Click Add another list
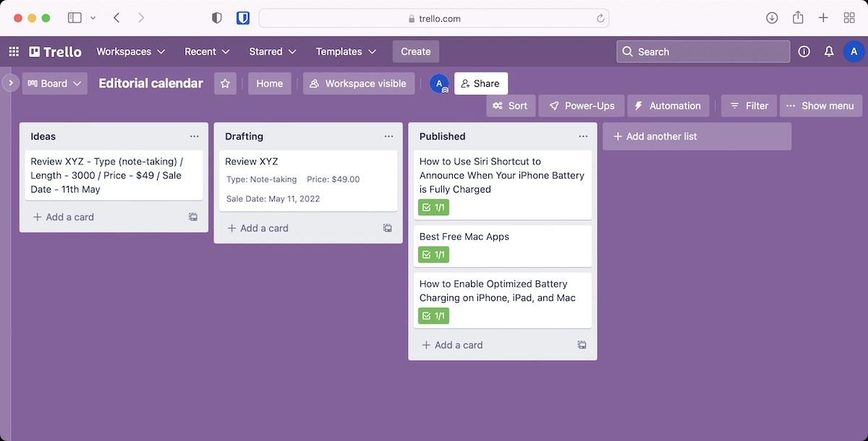 [697, 136]
